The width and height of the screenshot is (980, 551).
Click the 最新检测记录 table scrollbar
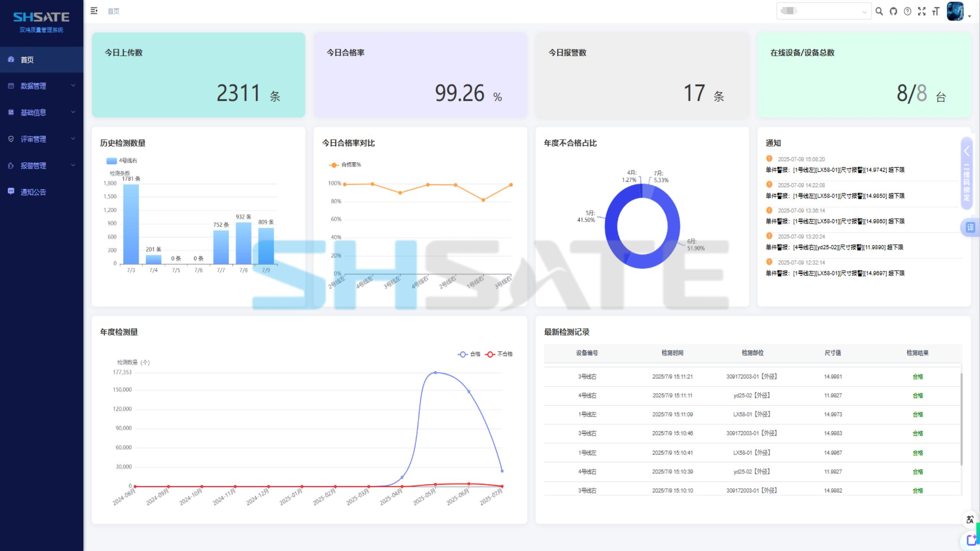(x=961, y=419)
